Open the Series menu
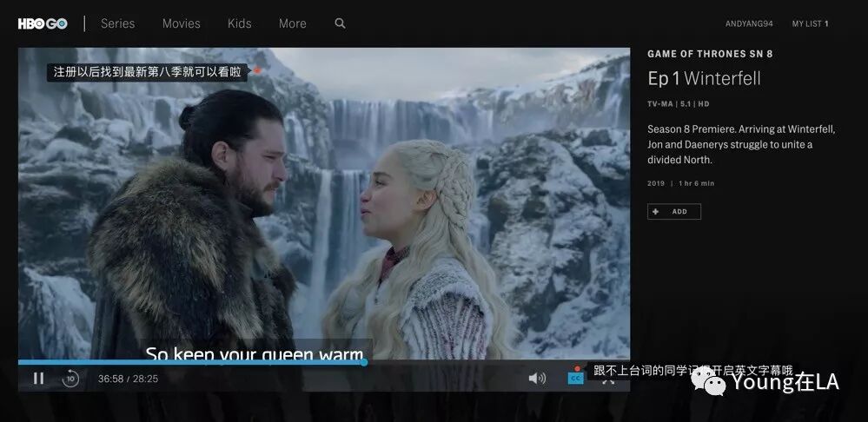868x422 pixels. (x=117, y=23)
